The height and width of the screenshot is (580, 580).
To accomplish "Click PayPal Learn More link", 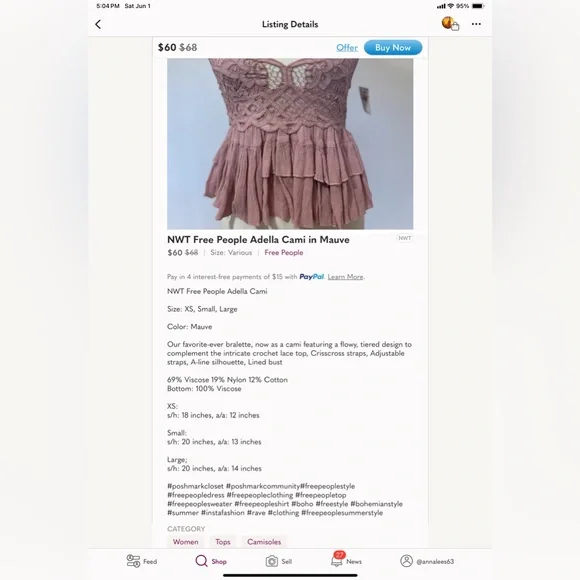I will coord(345,277).
